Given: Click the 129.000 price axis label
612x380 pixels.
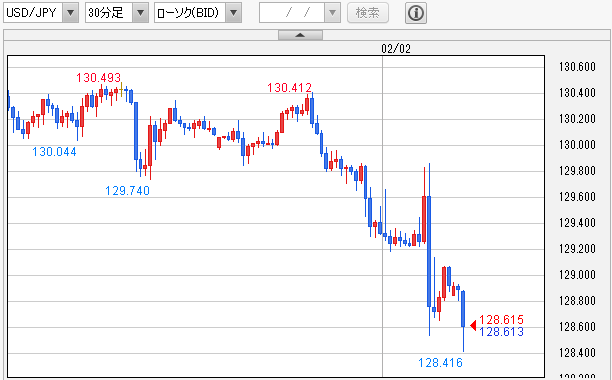Looking at the screenshot, I should tap(577, 275).
